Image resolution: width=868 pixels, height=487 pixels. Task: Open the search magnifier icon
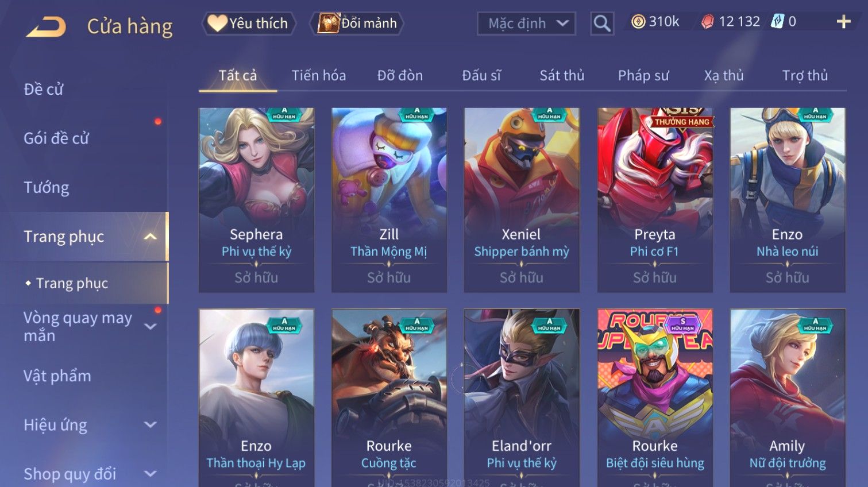(x=601, y=24)
